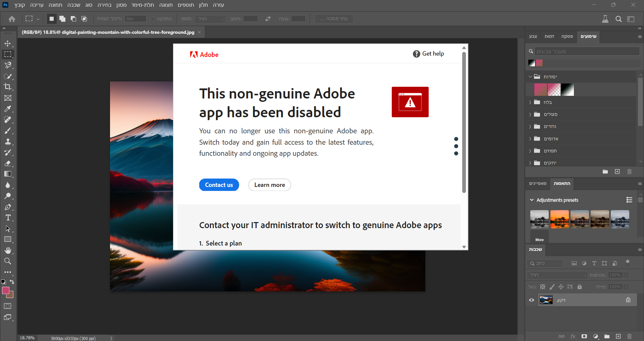Select the Hand tool
This screenshot has width=644, height=341.
point(8,250)
